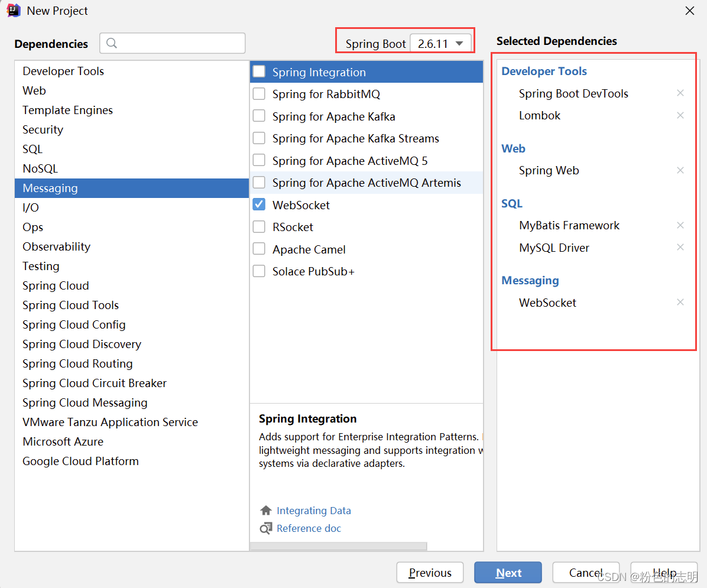This screenshot has width=707, height=588.
Task: Select the Messaging category
Action: point(132,188)
